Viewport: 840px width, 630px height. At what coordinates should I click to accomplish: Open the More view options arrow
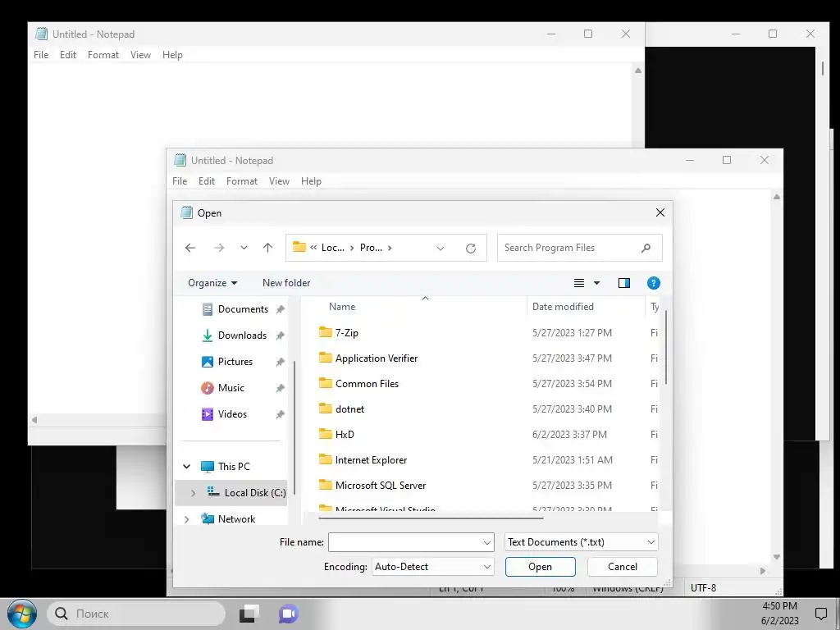coord(597,283)
